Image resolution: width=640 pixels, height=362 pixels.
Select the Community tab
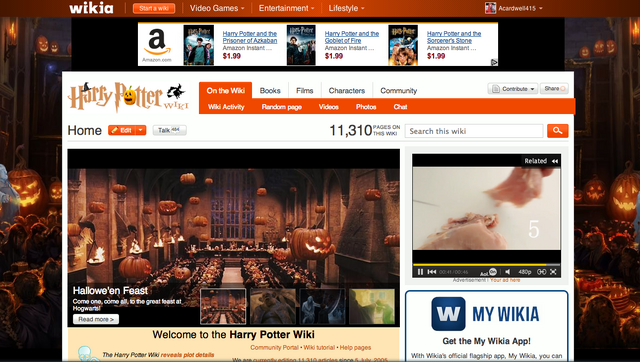(x=399, y=91)
